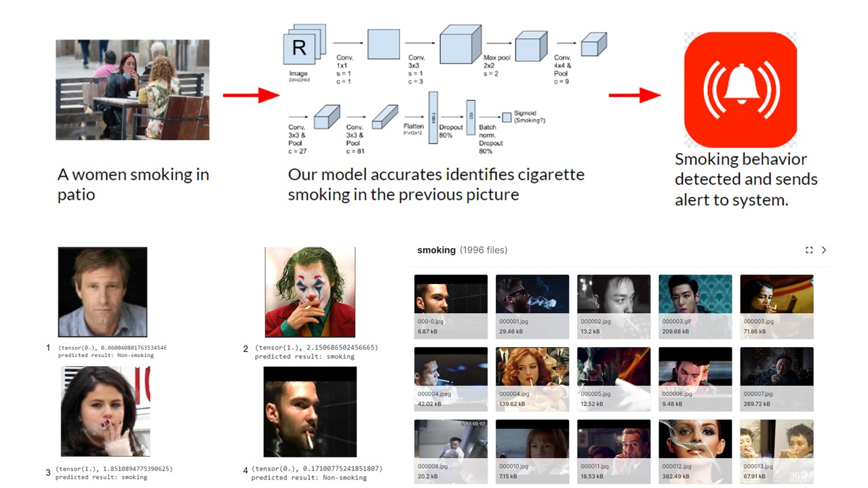Click the fullscreen expand icon on smoking panel
Image resolution: width=868 pixels, height=488 pixels.
809,250
